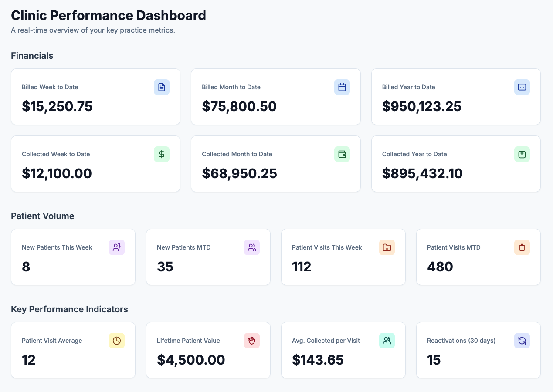Click the Clinic Performance Dashboard title
Image resolution: width=553 pixels, height=392 pixels.
pyautogui.click(x=109, y=15)
